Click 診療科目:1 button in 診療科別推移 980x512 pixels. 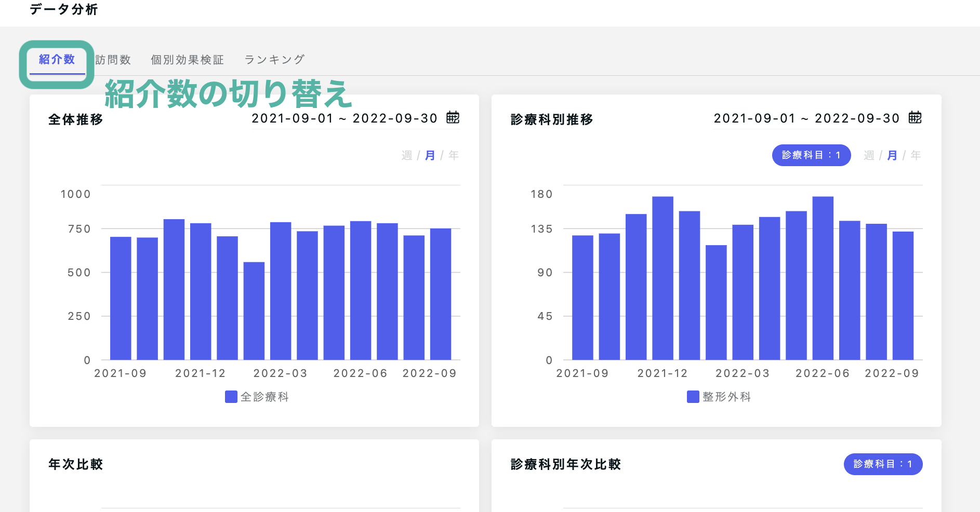click(811, 155)
